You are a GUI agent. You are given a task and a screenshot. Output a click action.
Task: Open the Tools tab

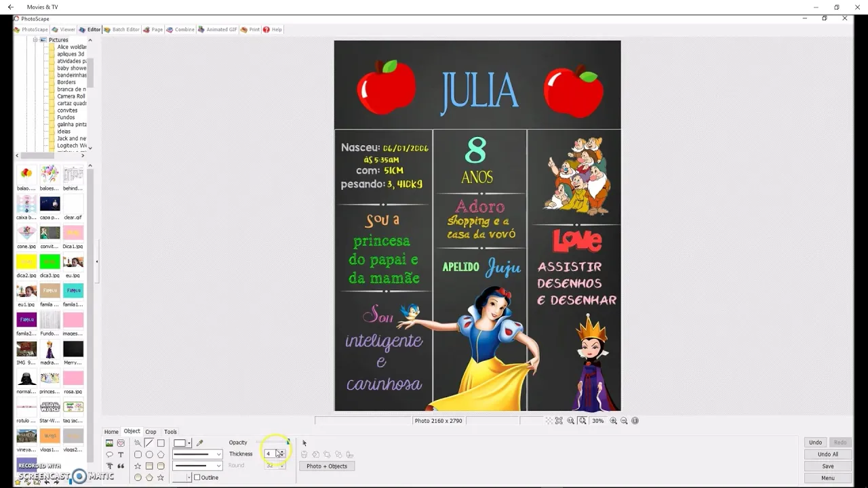170,432
